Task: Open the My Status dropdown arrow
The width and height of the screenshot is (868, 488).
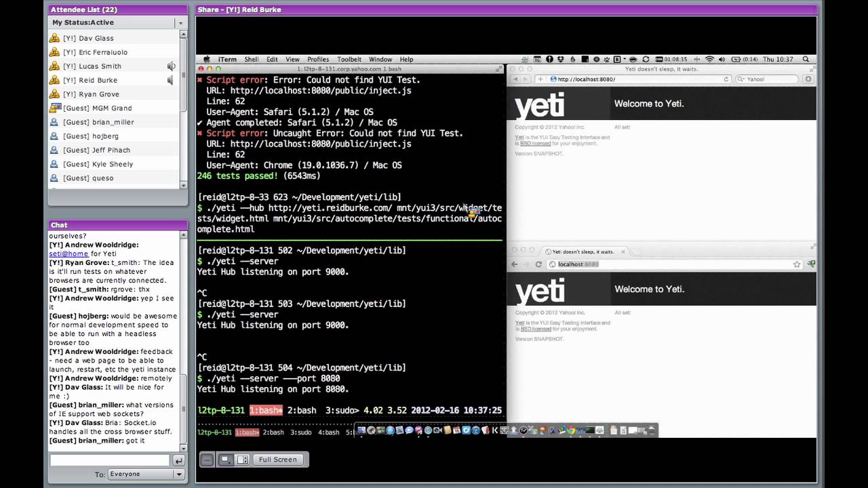Action: pos(180,23)
